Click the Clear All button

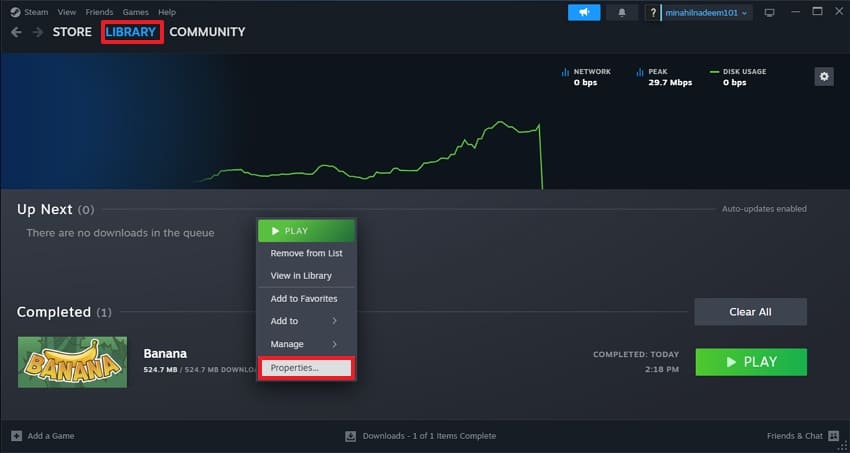(750, 312)
